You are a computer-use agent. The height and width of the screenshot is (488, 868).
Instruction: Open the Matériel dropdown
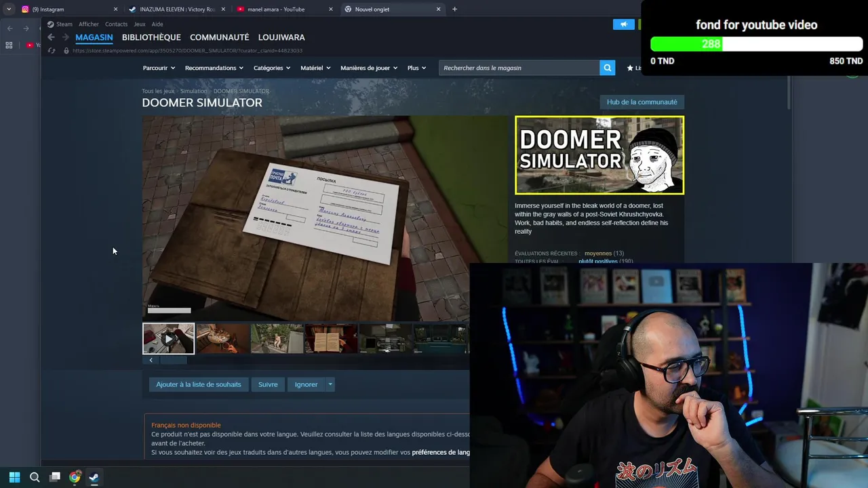[315, 68]
